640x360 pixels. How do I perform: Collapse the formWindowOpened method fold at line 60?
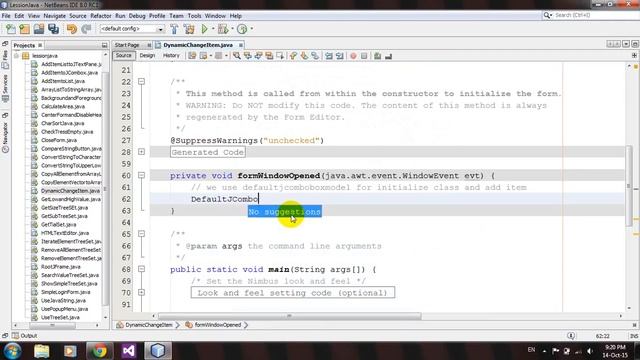(x=141, y=175)
